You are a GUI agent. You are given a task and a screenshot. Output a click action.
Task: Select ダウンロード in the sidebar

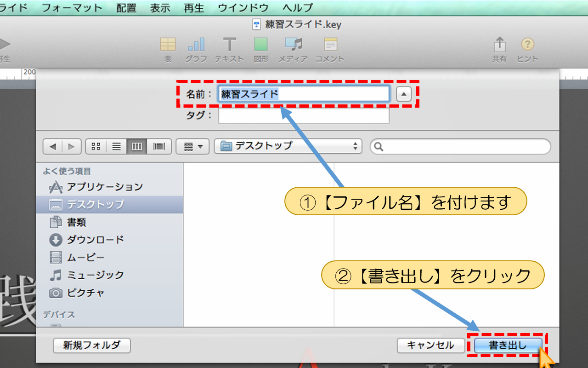110,240
